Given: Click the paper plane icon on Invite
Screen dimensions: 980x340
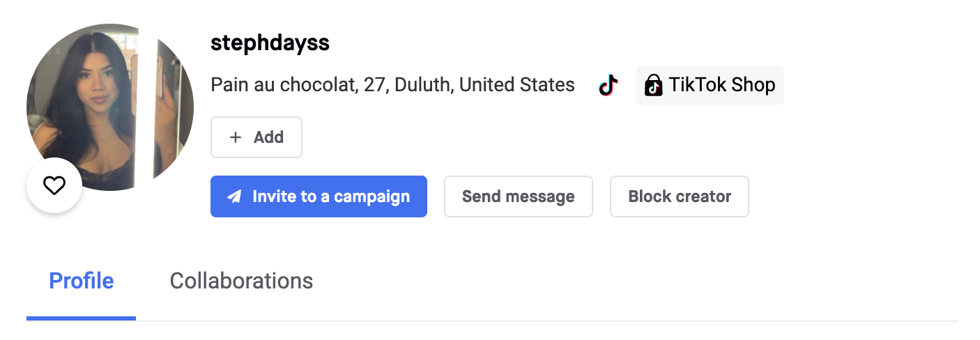Looking at the screenshot, I should click(235, 196).
